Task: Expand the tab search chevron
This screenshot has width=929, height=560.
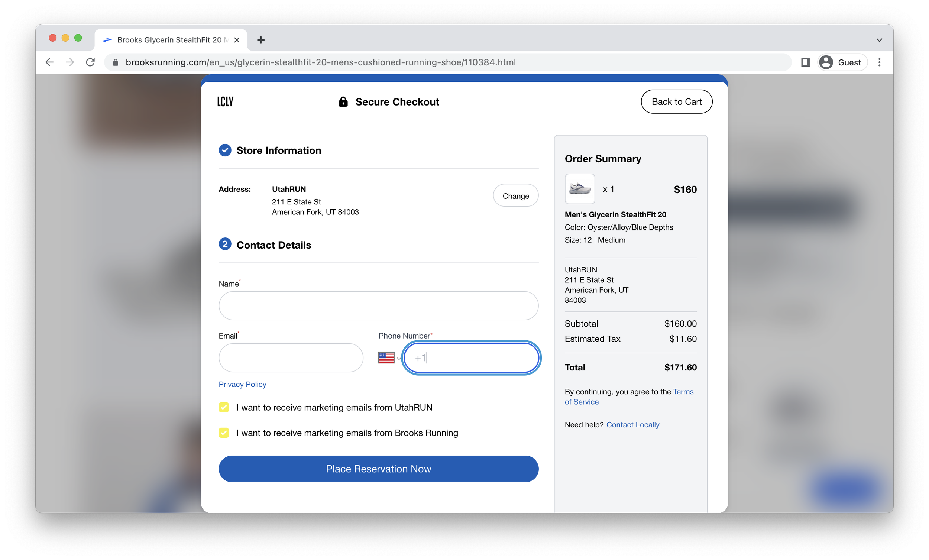Action: coord(879,40)
